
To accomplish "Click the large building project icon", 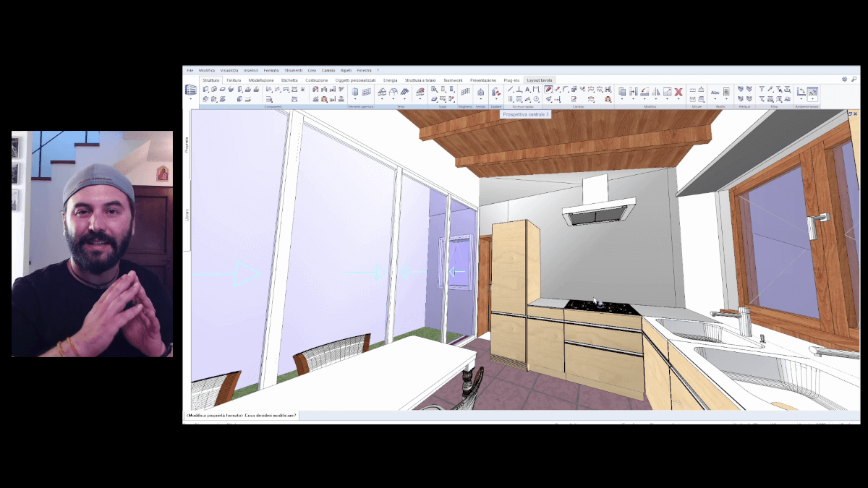I will pos(191,90).
